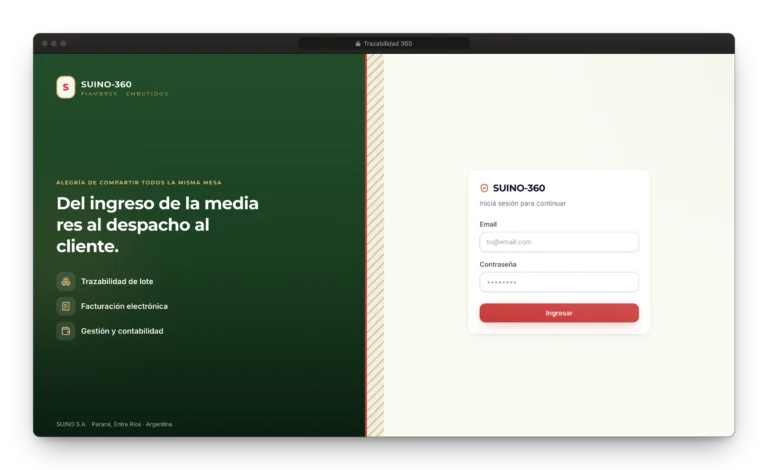This screenshot has height=470, width=768.
Task: Click the 'SUINO S.A. · Paraná, Entre Ríos' footer
Action: (114, 424)
